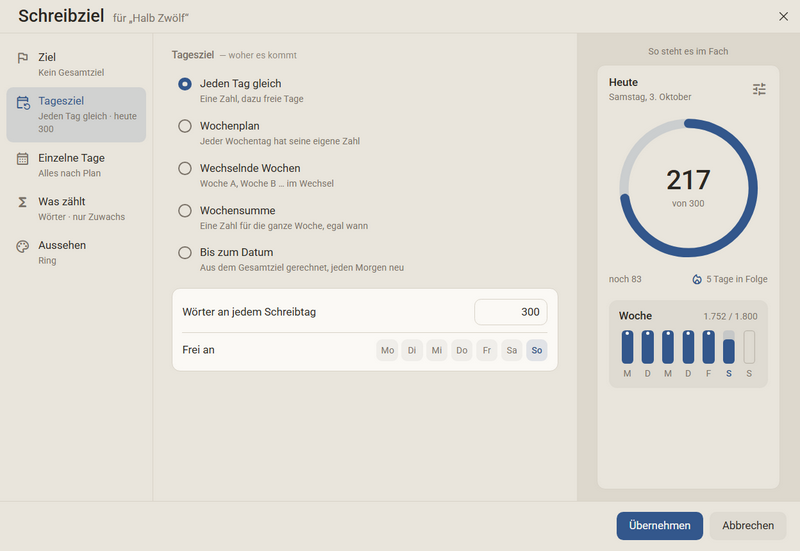Click the sigma icon beside Was zählt
Image resolution: width=800 pixels, height=551 pixels.
click(x=22, y=203)
